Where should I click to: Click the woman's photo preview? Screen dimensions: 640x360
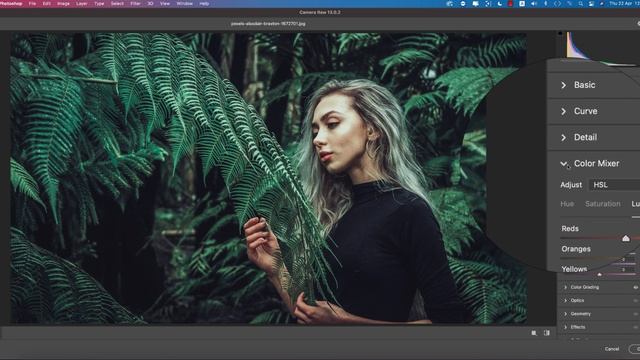(x=268, y=178)
